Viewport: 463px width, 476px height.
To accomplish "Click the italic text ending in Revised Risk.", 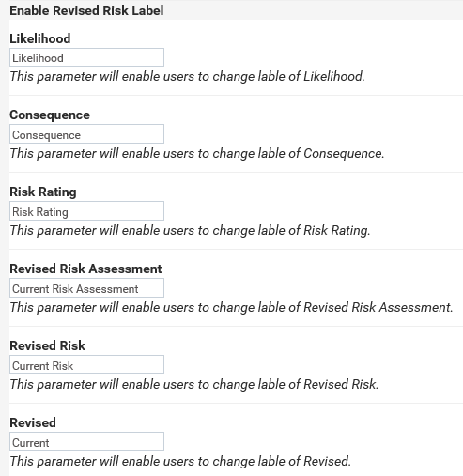I will point(194,384).
